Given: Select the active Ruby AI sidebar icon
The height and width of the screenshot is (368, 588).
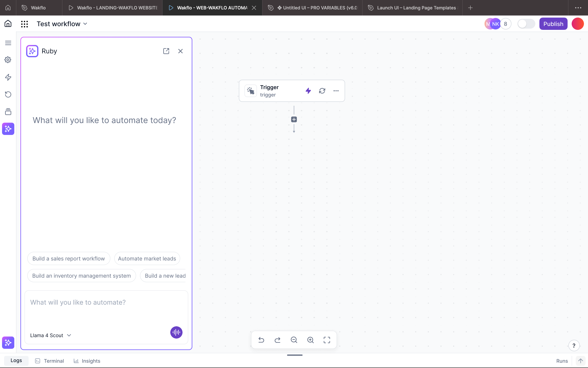Looking at the screenshot, I should (8, 129).
